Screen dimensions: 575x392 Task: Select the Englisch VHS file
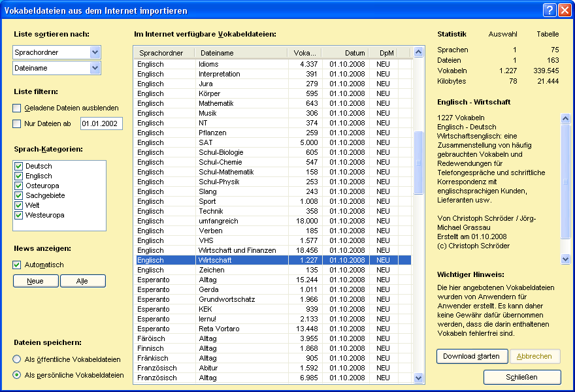[274, 240]
